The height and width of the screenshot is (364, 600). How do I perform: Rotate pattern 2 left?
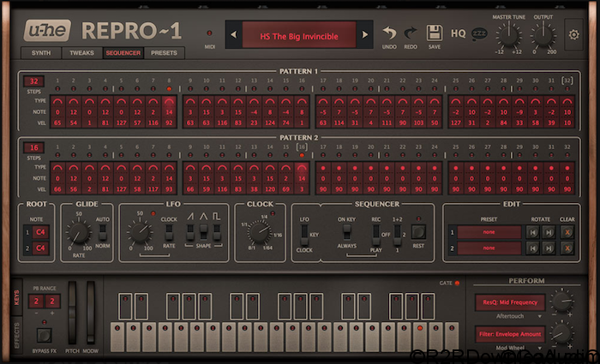click(x=532, y=248)
